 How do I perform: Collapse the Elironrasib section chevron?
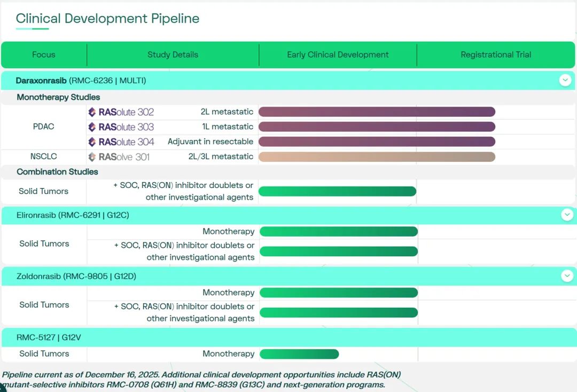coord(567,215)
